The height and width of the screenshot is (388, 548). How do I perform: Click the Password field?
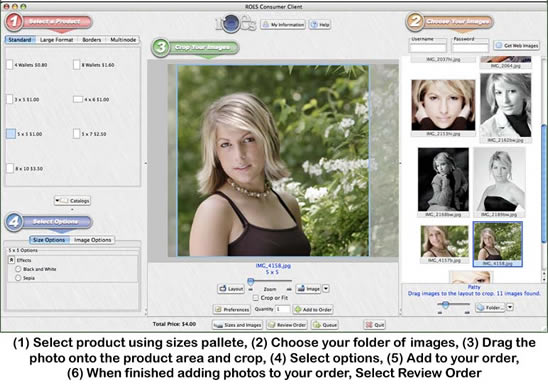[470, 48]
